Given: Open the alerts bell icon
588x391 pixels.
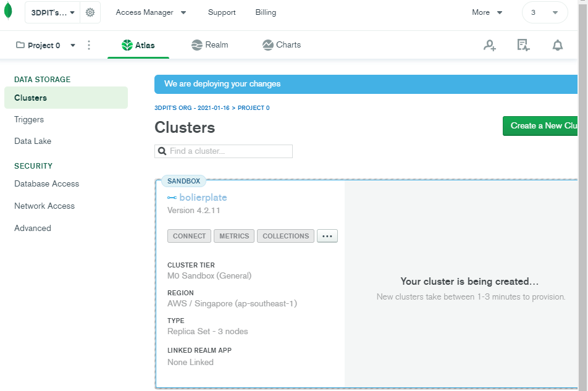Looking at the screenshot, I should click(x=558, y=45).
